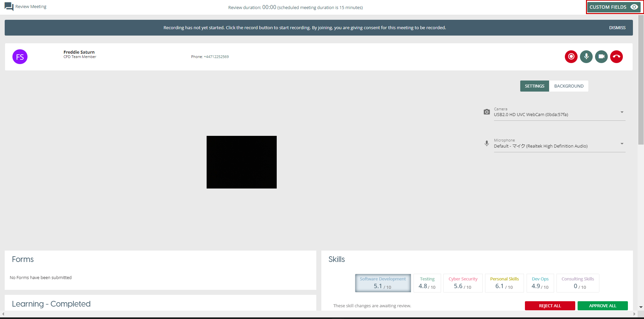Click the camera icon beside the Camera field
Image resolution: width=644 pixels, height=319 pixels.
tap(486, 112)
